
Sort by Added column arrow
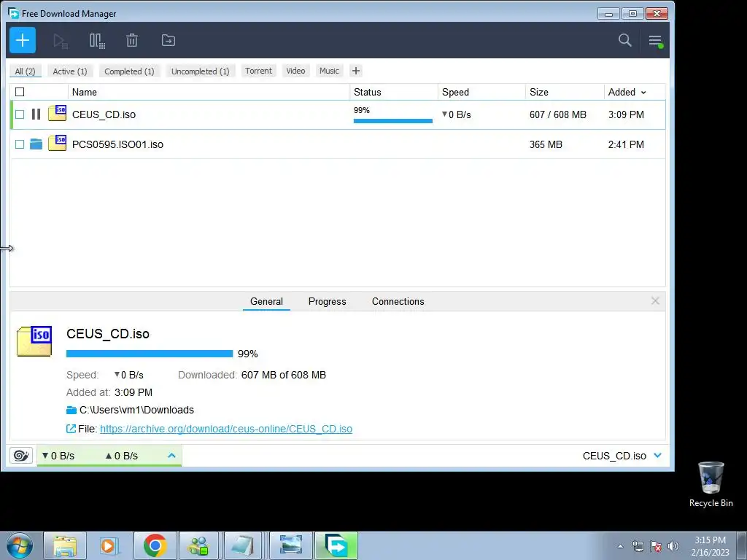643,93
